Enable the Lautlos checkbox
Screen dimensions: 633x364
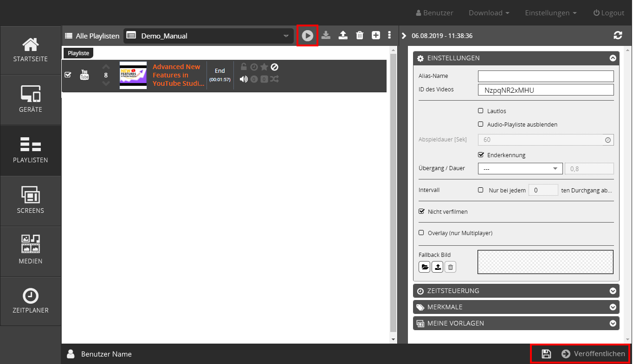(481, 111)
